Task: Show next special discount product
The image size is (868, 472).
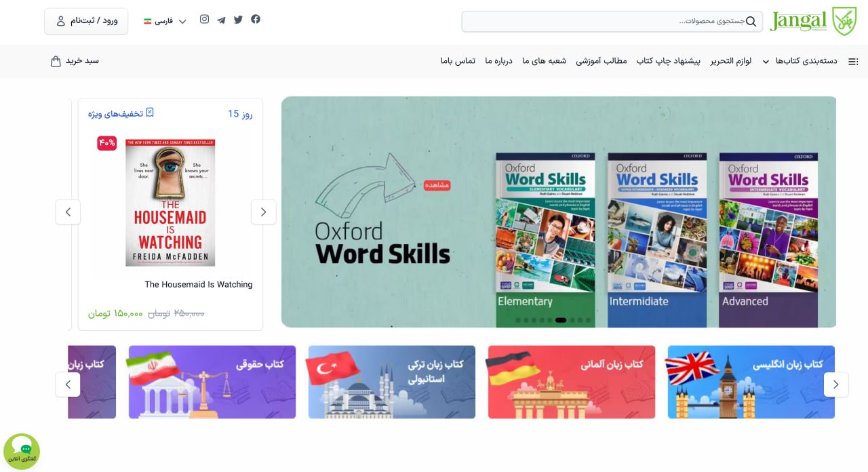Action: click(x=68, y=212)
